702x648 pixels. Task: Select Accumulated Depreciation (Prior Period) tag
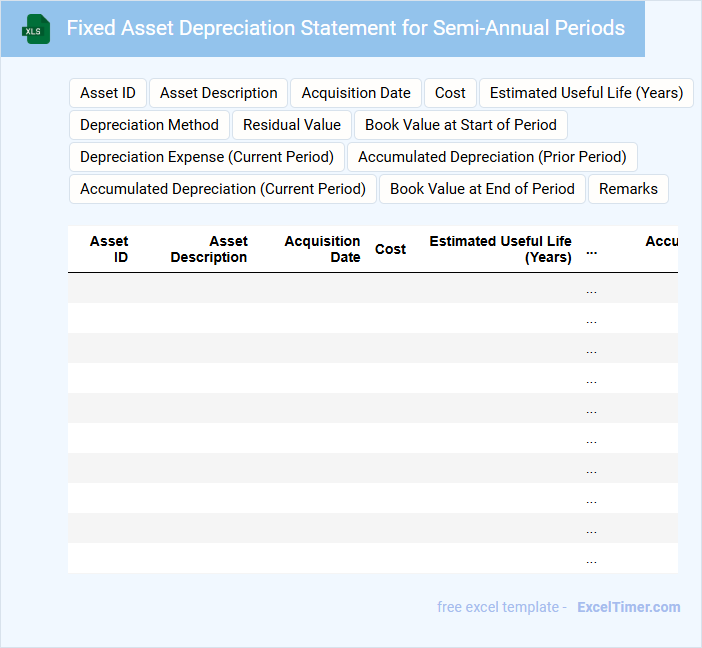click(492, 157)
